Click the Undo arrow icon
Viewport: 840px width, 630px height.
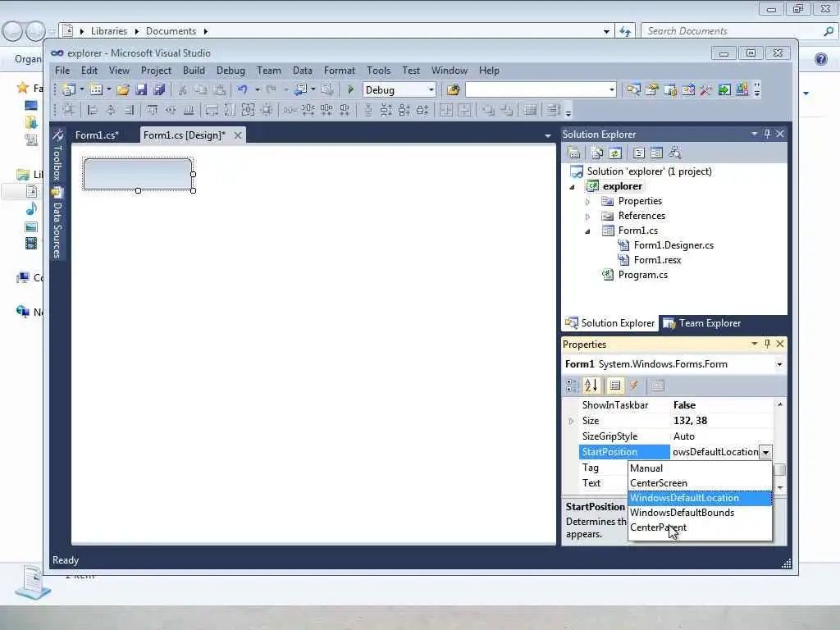point(242,90)
